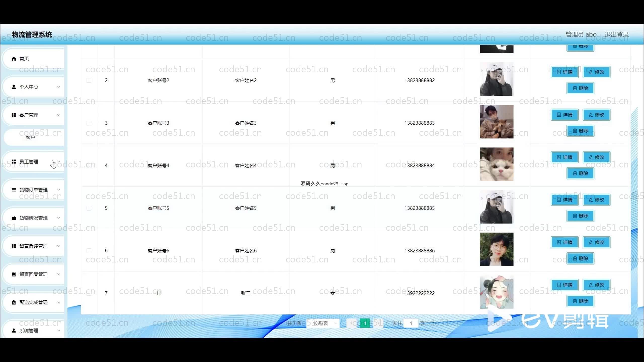644x362 pixels.
Task: Click 修改 button for 客户账号3
Action: 596,115
